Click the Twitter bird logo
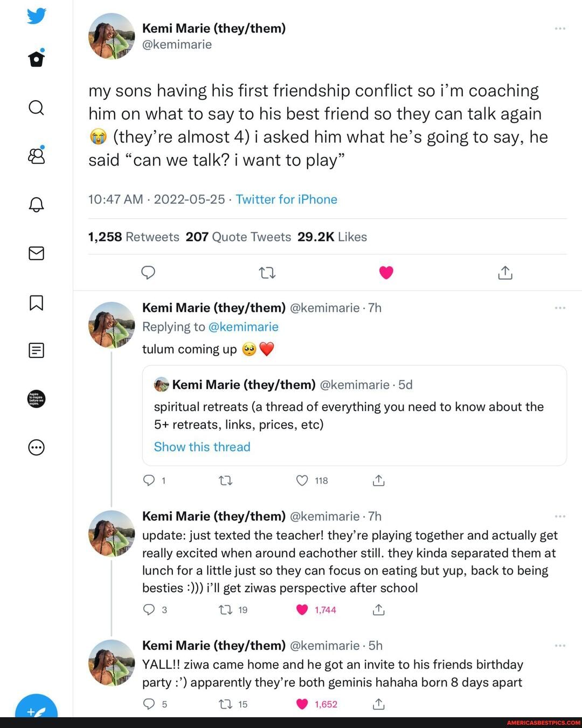Screen dimensions: 582x728 click(36, 16)
